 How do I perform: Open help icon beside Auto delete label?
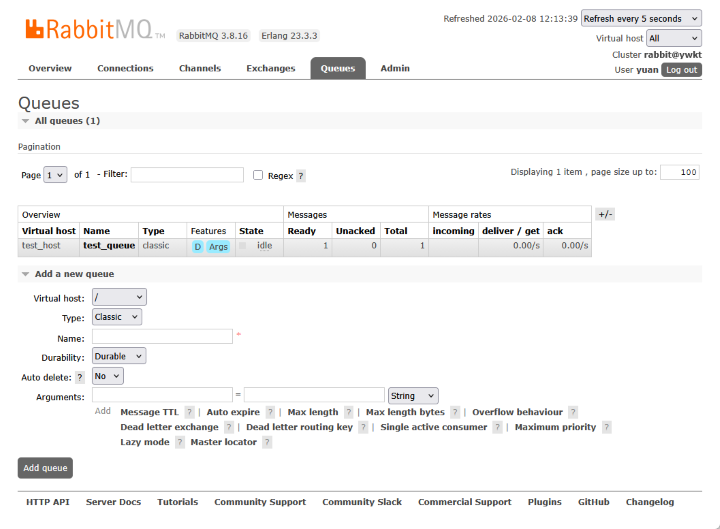pyautogui.click(x=80, y=377)
